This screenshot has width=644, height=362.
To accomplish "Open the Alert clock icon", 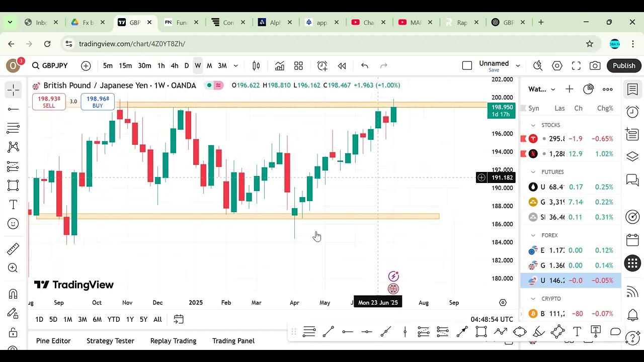I will click(322, 66).
